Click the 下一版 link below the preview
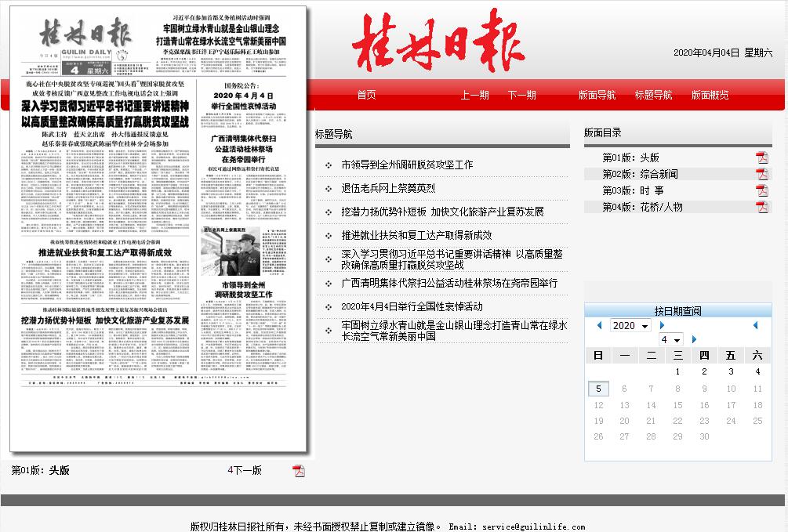788x532 pixels. pyautogui.click(x=247, y=470)
